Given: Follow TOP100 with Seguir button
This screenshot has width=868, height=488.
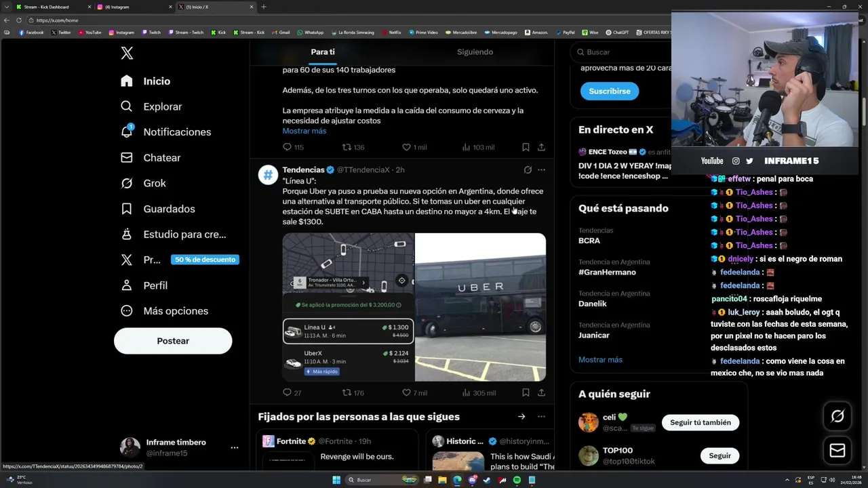Looking at the screenshot, I should coord(720,455).
